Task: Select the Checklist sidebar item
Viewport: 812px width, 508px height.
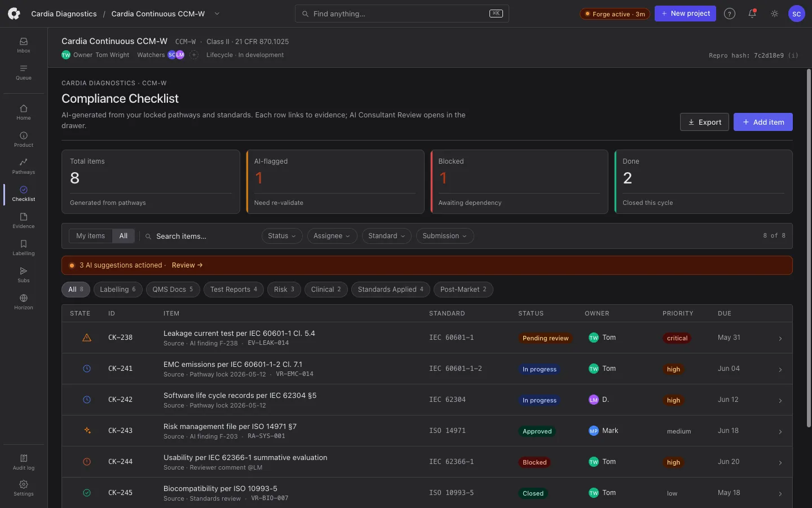Action: tap(24, 194)
